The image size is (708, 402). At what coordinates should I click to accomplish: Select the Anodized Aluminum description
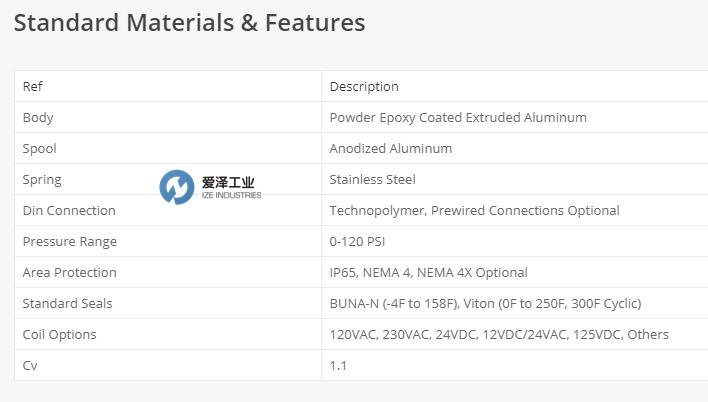click(x=391, y=149)
